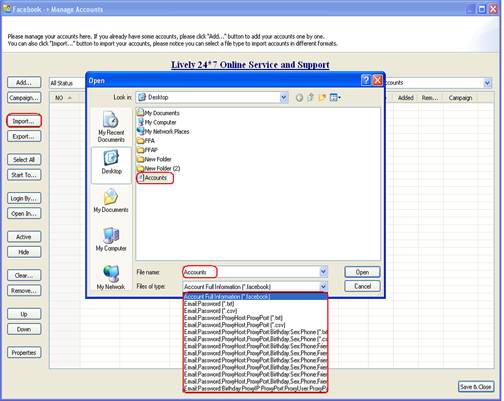
Task: Click the Start To... button
Action: pos(24,175)
